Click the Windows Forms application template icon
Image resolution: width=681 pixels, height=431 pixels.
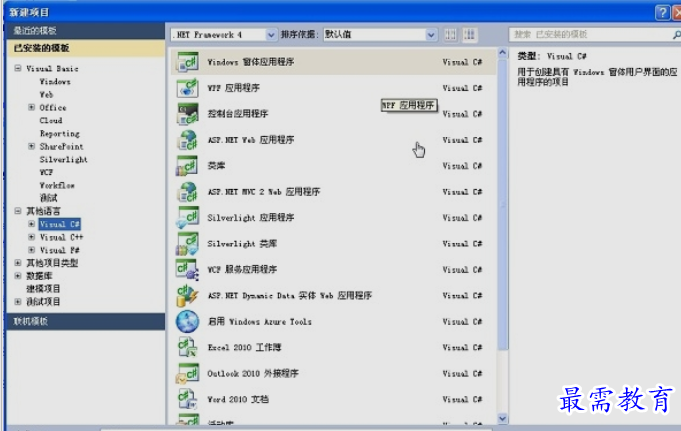187,62
